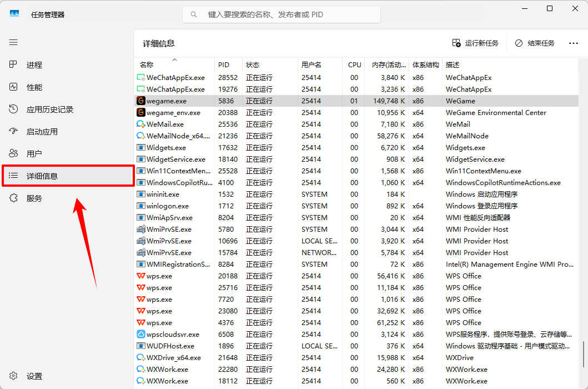Click the wpscloudsvr.exe cloud icon
Image resolution: width=588 pixels, height=389 pixels.
coord(140,334)
